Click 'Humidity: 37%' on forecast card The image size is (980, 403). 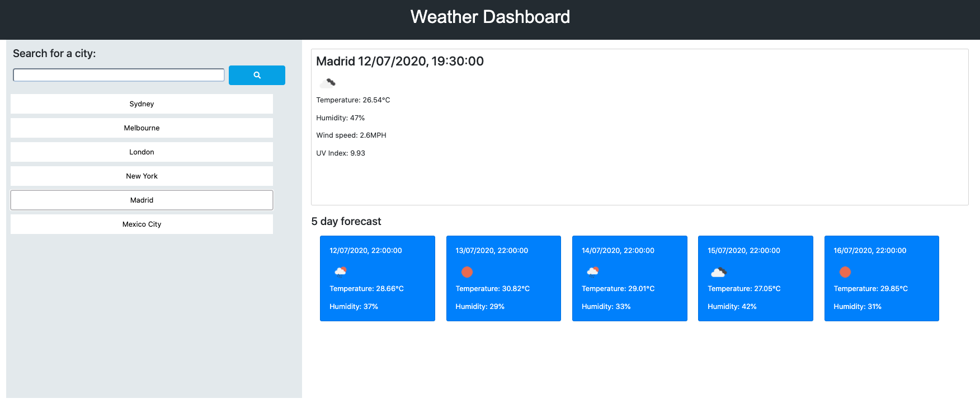tap(354, 307)
